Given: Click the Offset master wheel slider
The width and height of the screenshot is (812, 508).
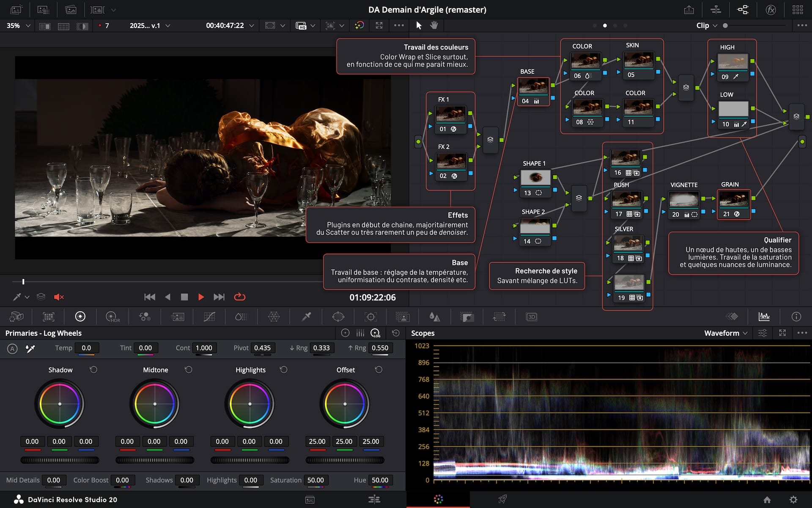Looking at the screenshot, I should coord(345,460).
